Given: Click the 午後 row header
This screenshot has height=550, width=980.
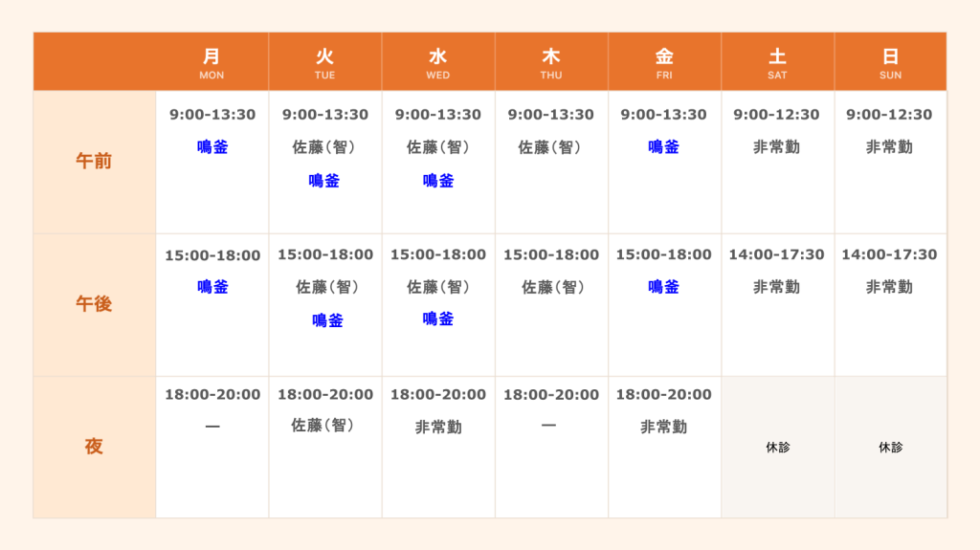Looking at the screenshot, I should [x=95, y=304].
